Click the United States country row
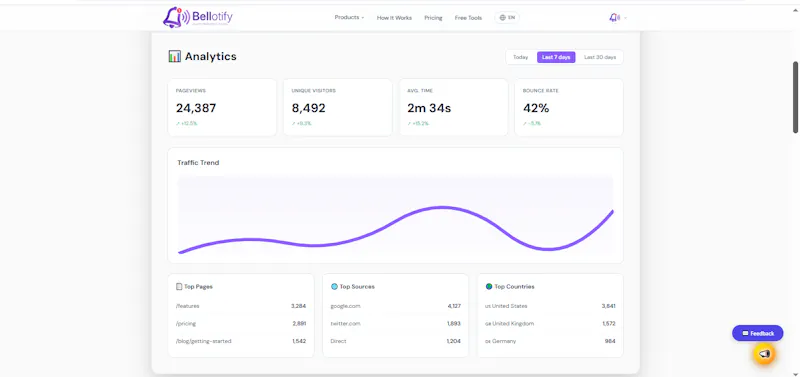 click(550, 306)
